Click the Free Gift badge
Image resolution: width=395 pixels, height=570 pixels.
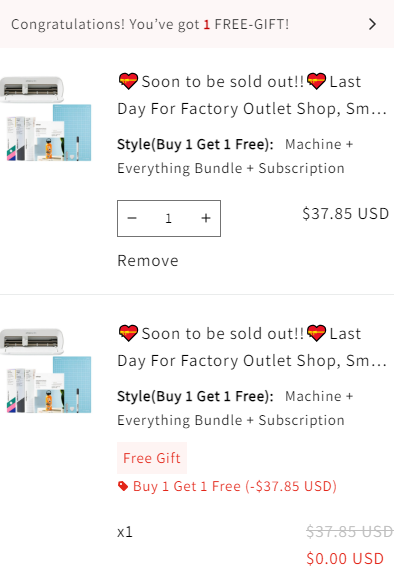tap(152, 458)
